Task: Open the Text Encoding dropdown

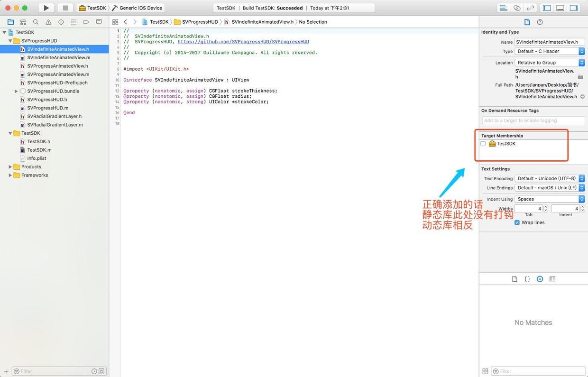Action: click(x=550, y=178)
